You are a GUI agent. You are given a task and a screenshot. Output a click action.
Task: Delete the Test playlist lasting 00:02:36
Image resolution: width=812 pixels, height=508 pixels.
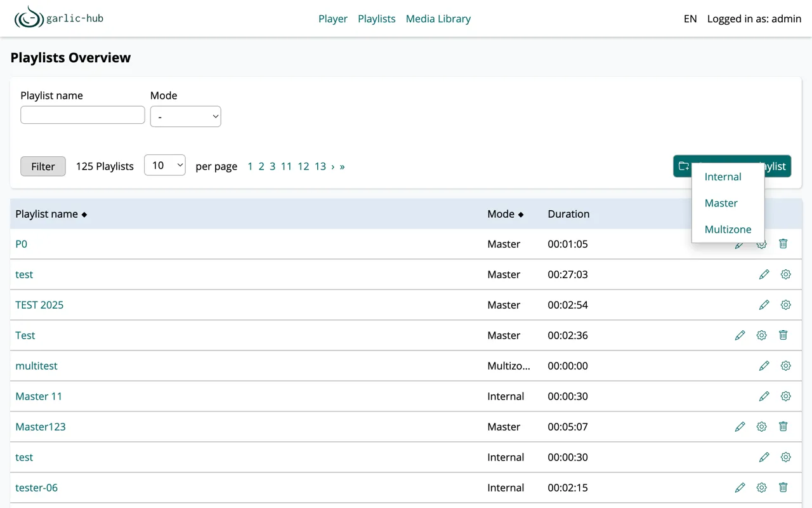coord(783,335)
